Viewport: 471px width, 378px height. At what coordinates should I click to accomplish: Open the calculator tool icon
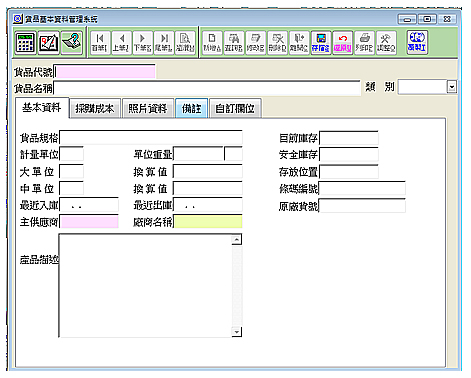pyautogui.click(x=25, y=42)
